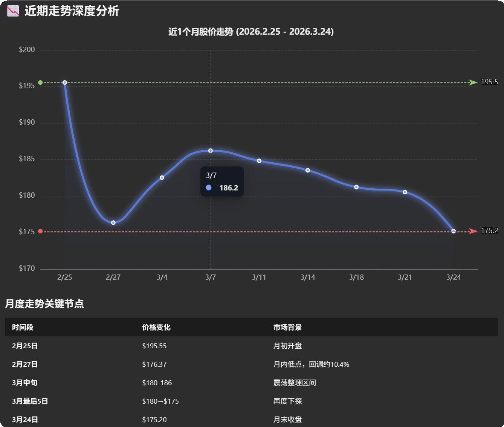Click the 2/27 low data point

[x=113, y=223]
